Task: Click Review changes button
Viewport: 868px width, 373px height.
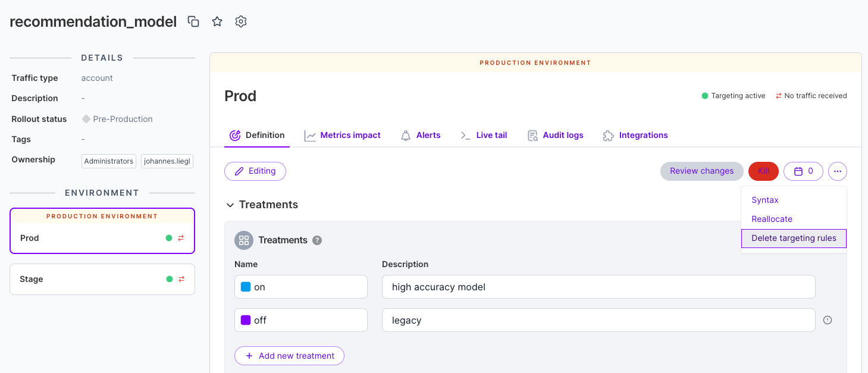Action: point(702,171)
